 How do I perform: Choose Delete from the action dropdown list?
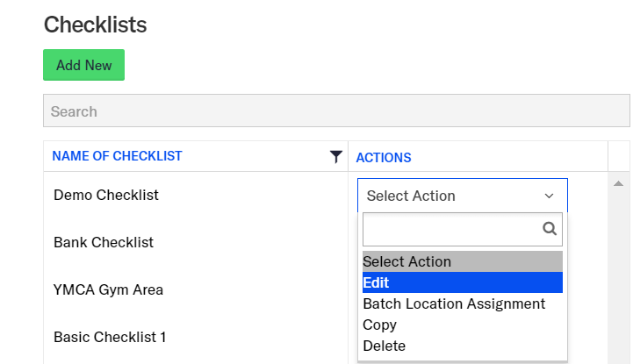point(384,346)
